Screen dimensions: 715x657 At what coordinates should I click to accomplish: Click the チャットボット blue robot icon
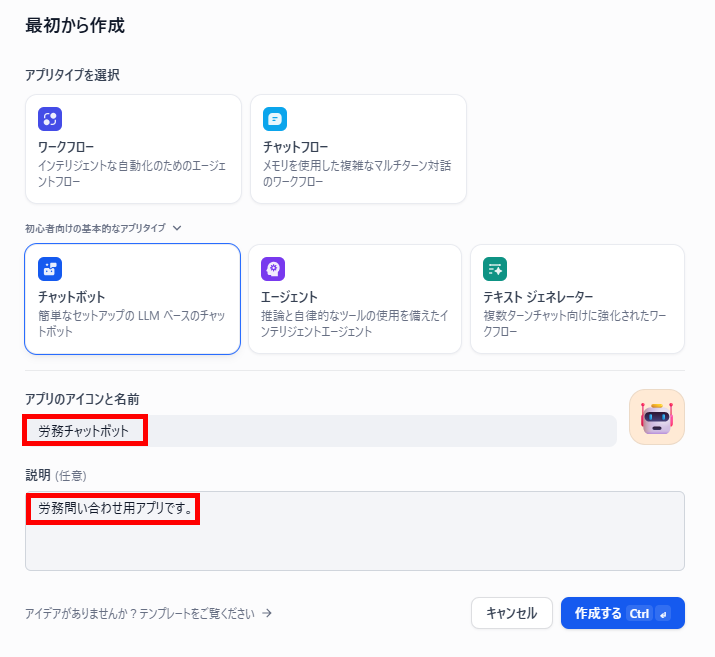(x=50, y=269)
